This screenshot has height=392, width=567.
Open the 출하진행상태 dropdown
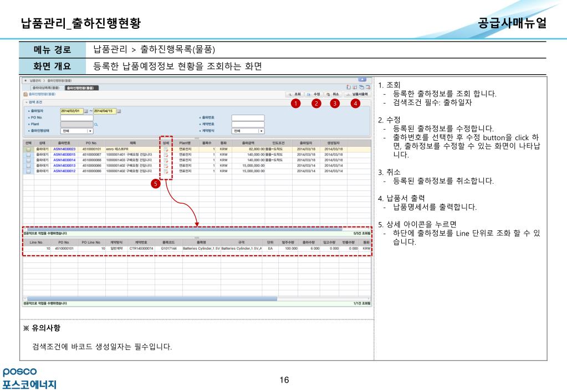tap(76, 131)
